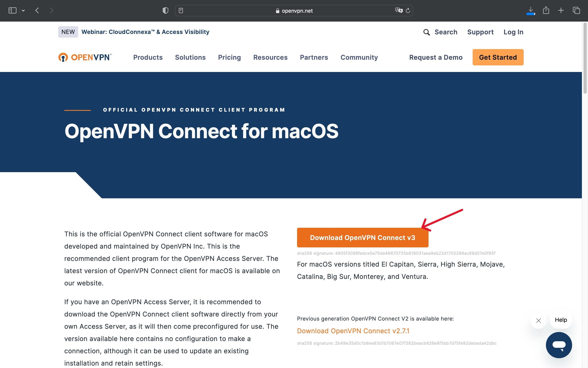Open the CloudConnexa webinar link

point(145,32)
